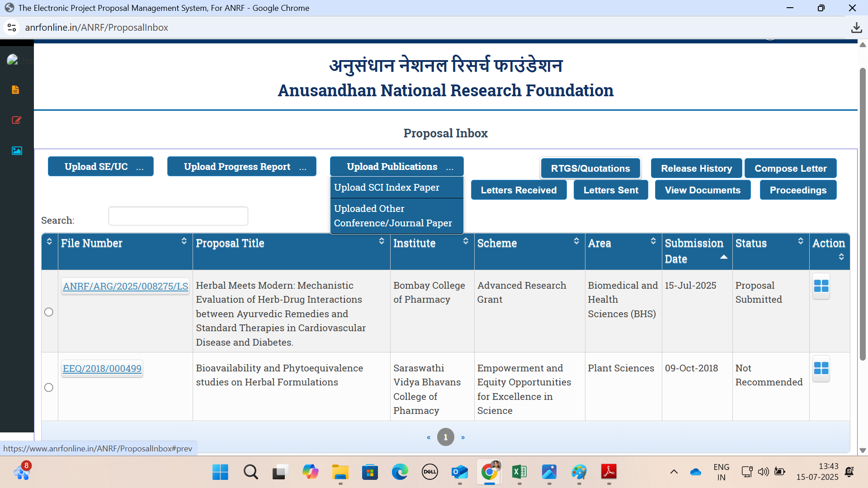The image size is (868, 488).
Task: Select radio button for Herbal Meets Modern proposal
Action: point(49,312)
